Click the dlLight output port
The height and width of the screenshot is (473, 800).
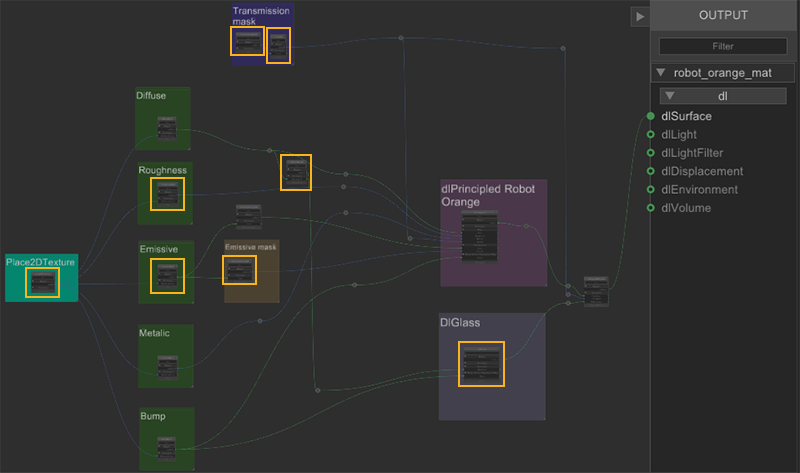650,135
